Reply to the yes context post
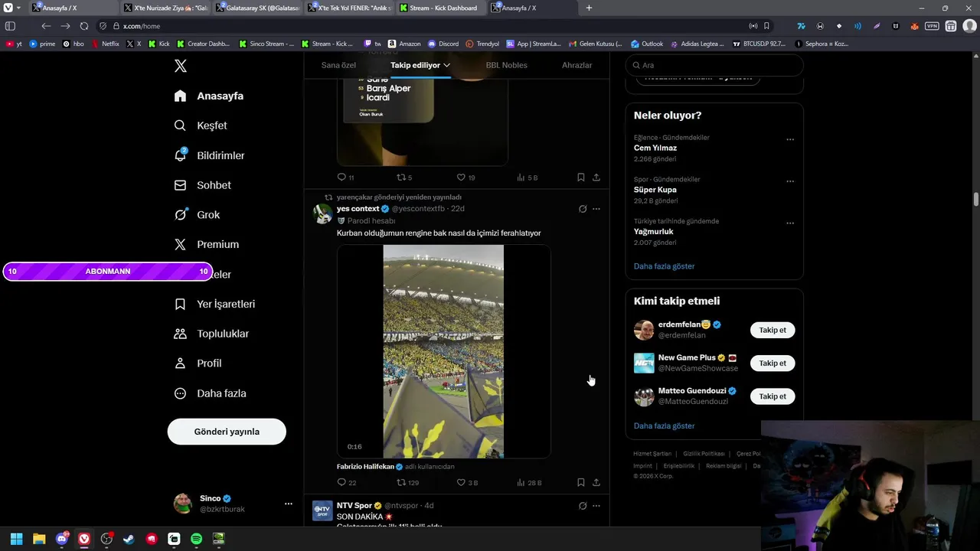The image size is (980, 551). (x=346, y=483)
